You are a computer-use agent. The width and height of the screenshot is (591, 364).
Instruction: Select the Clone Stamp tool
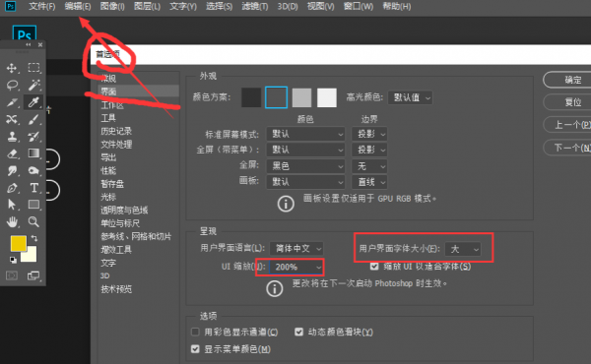pos(12,137)
